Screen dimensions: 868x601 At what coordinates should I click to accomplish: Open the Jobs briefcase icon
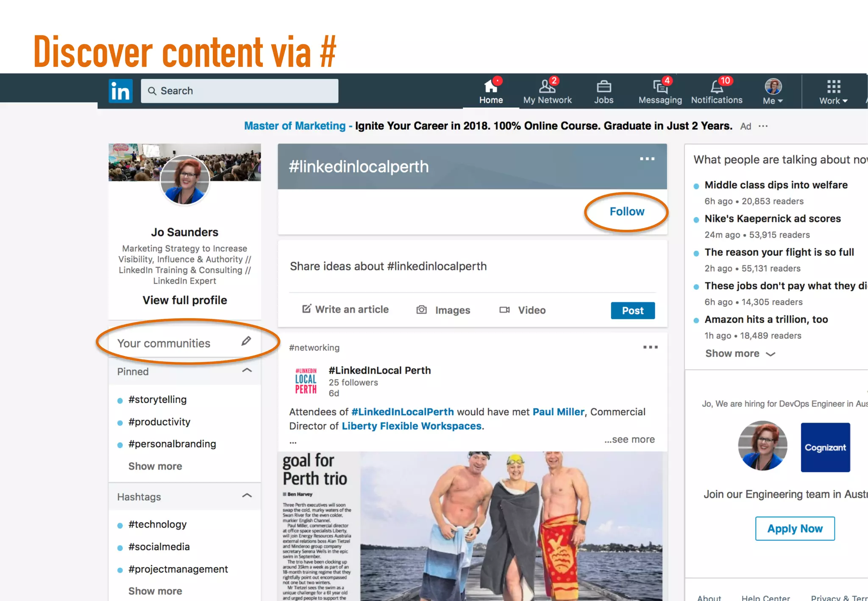pyautogui.click(x=604, y=86)
